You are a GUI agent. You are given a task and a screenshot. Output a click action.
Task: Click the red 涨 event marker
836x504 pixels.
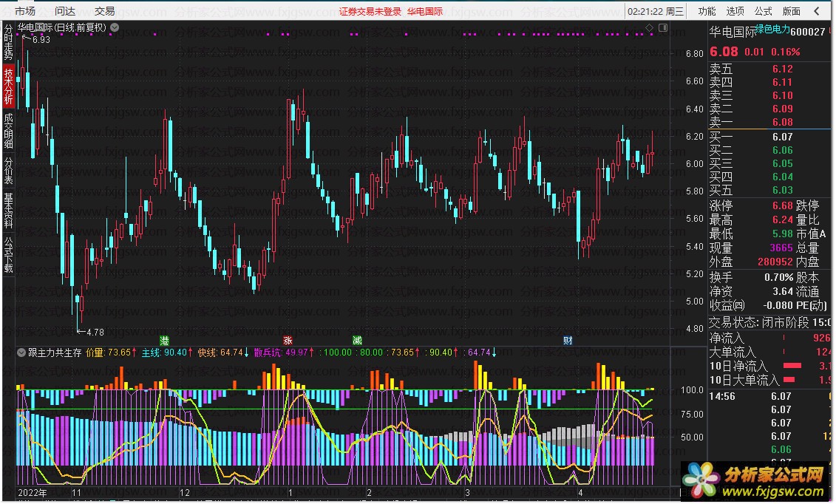pos(288,341)
